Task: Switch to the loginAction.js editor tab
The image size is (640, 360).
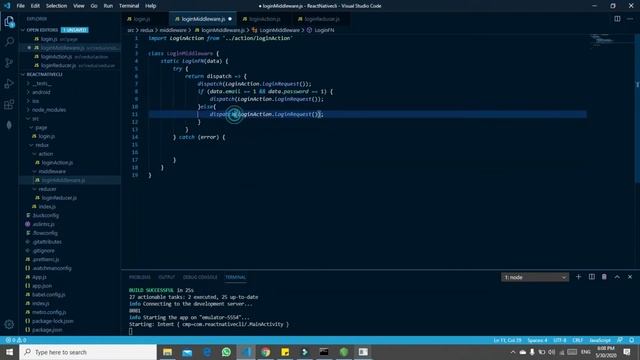Action: point(264,19)
